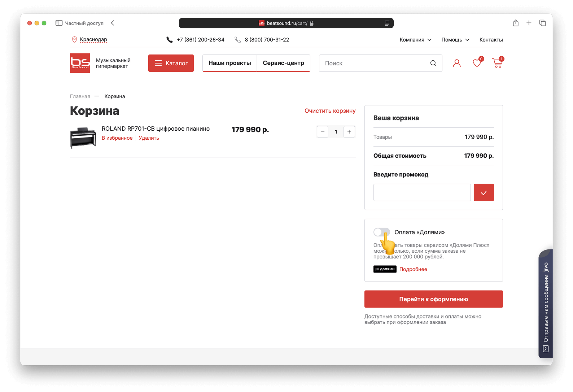This screenshot has height=392, width=573.
Task: Open the Наши проекты tab
Action: (x=230, y=63)
